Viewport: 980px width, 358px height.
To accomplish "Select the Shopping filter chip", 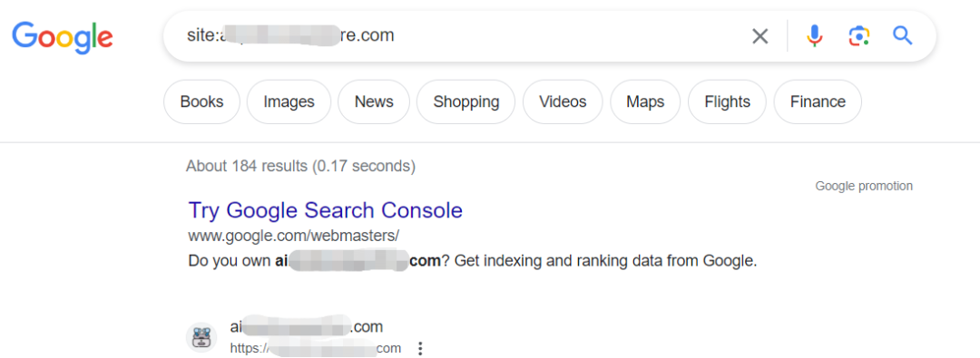I will coord(466,102).
